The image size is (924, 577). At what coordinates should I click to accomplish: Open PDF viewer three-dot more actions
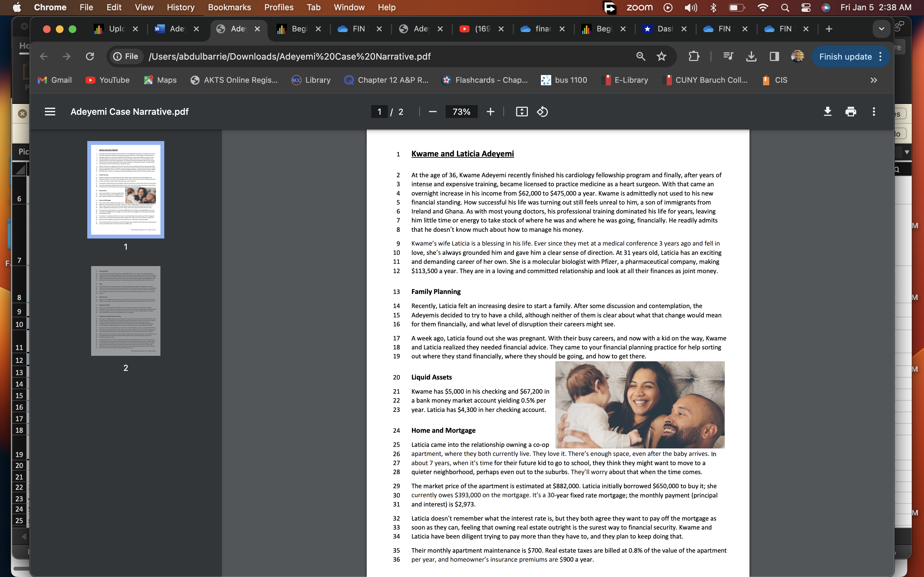(874, 112)
